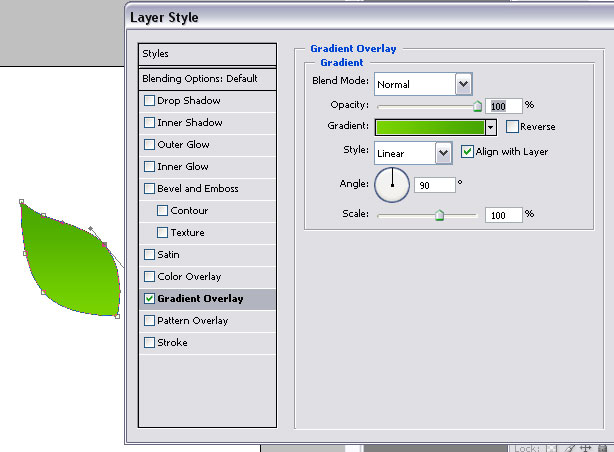
Task: Click the Scale value field
Action: coord(504,215)
